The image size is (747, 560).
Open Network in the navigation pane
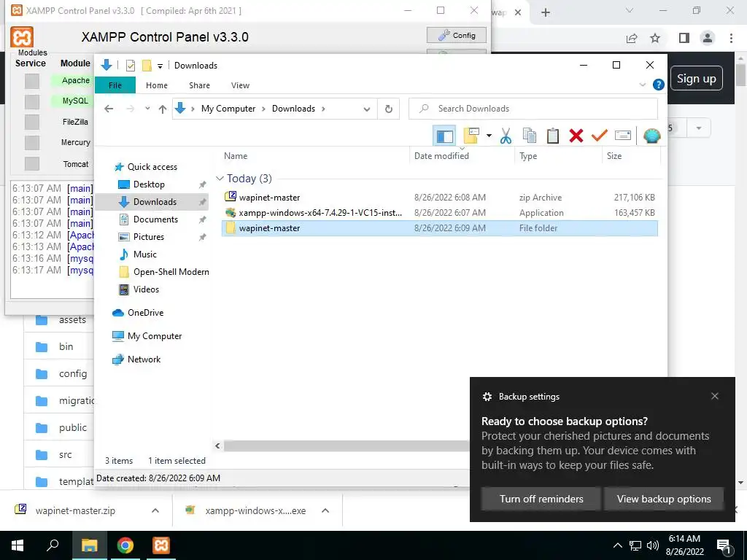144,359
